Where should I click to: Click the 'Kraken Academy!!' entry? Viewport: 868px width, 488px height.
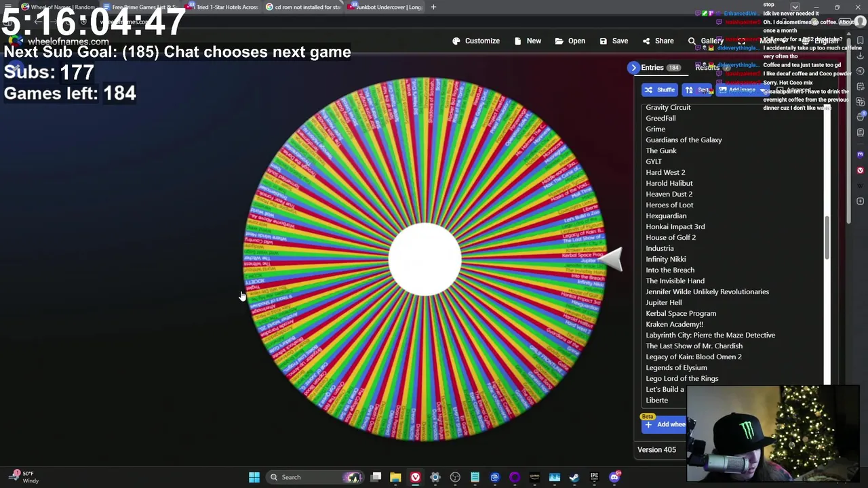[675, 324]
